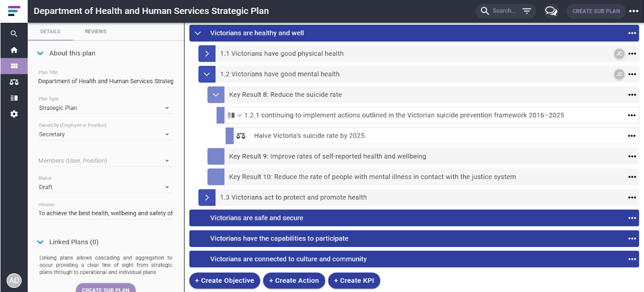Screen dimensions: 644x292
Task: Expand 1.1 Victorians have good physical health
Action: [x=207, y=53]
